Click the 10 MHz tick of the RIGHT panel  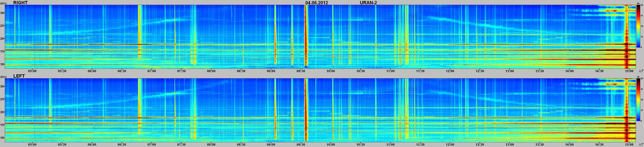coord(2,64)
